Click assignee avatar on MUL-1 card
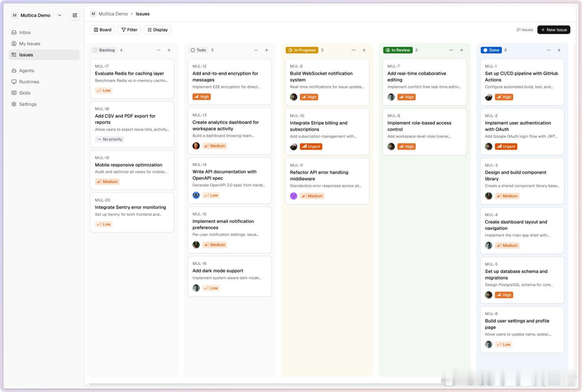Screen dimensions: 582x392 tap(488, 97)
